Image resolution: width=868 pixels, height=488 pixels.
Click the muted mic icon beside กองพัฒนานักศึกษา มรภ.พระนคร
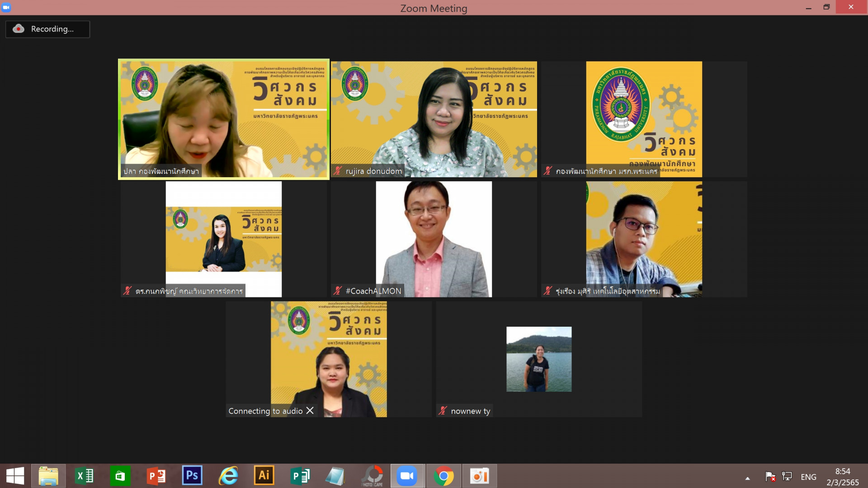point(547,171)
